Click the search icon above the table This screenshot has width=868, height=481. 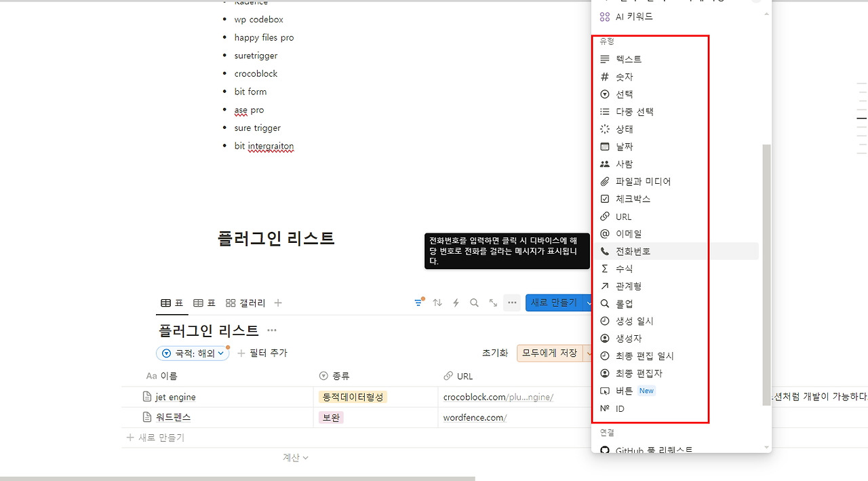coord(474,303)
